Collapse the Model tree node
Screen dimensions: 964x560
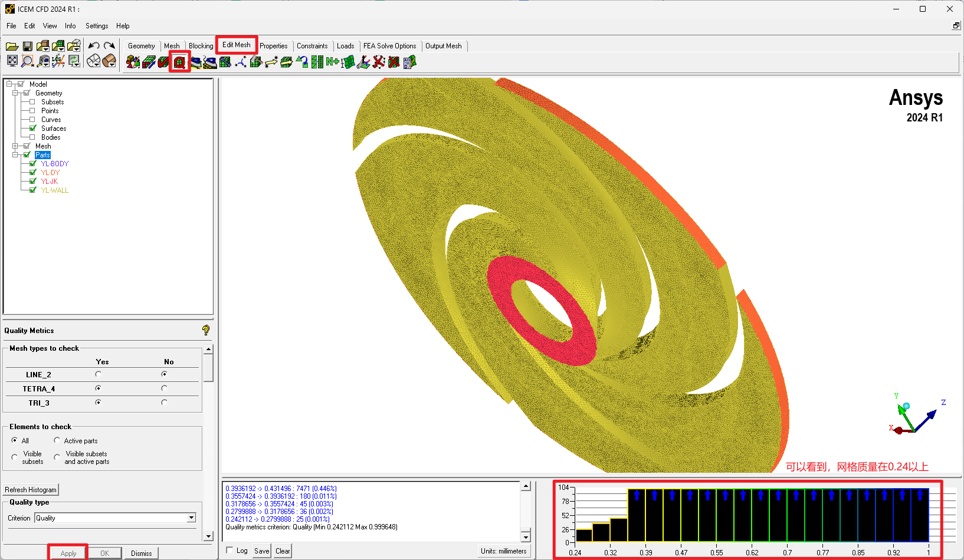click(9, 84)
